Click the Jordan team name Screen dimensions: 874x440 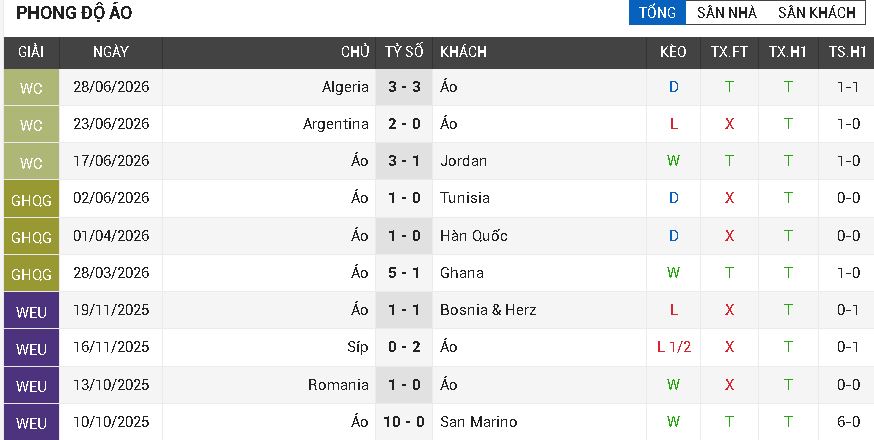coord(463,161)
